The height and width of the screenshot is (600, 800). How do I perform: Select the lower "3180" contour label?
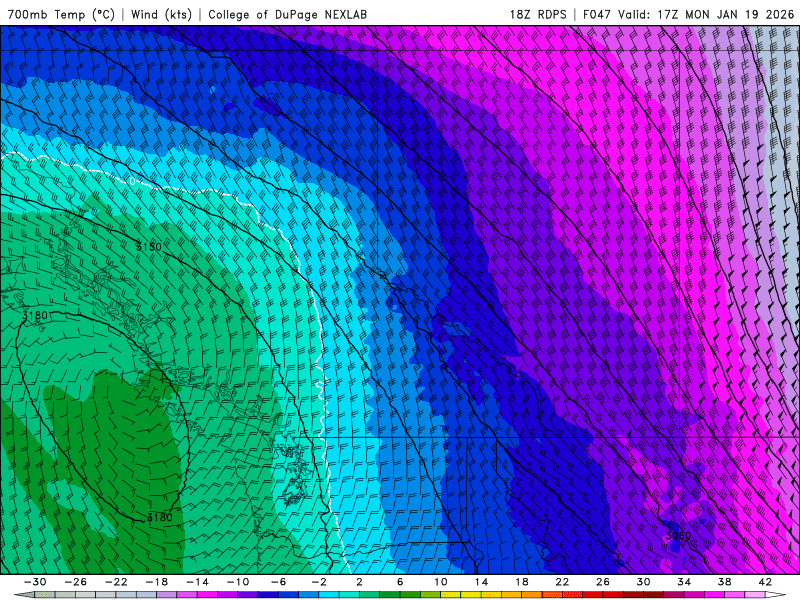point(160,517)
